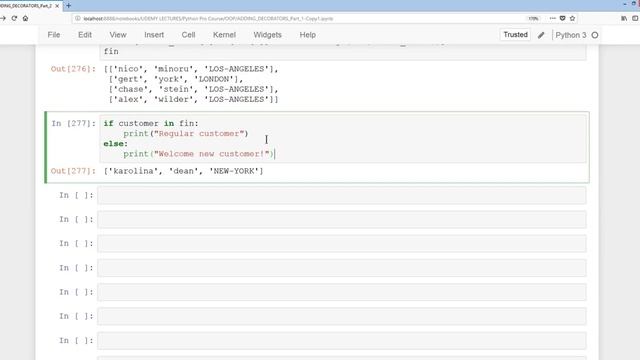Viewport: 640px width, 360px height.
Task: Click the Python 3 kernel name
Action: (571, 35)
